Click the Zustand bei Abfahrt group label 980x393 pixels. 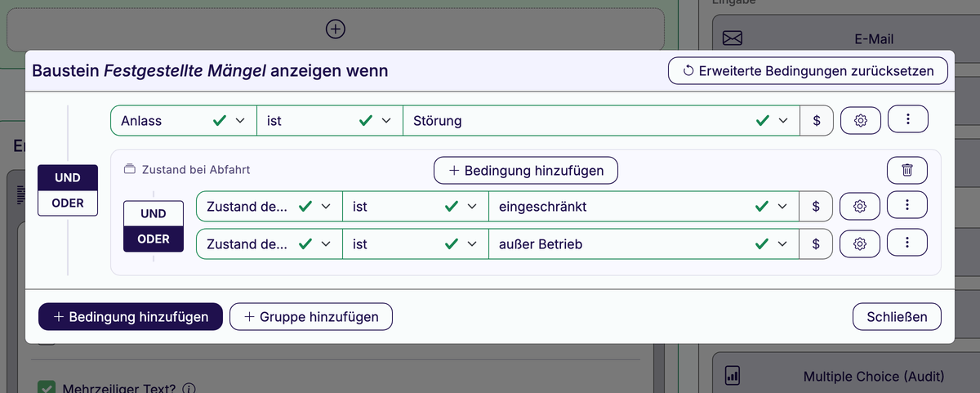coord(186,170)
